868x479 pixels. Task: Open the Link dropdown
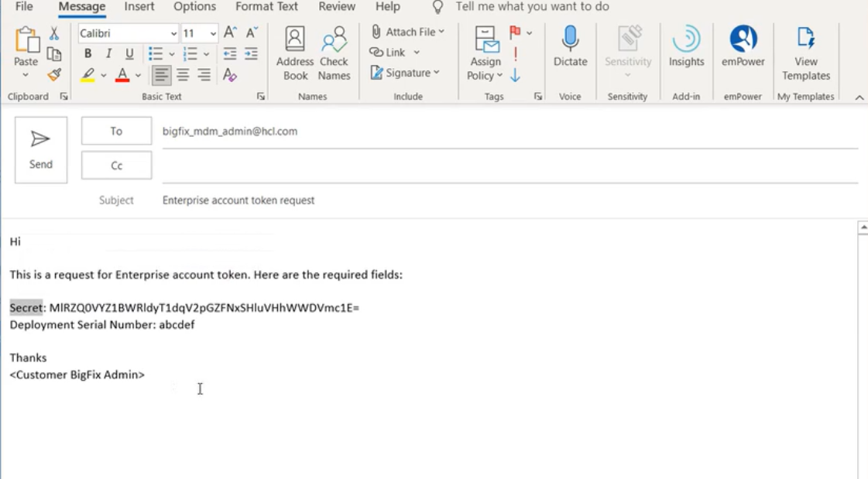395,52
